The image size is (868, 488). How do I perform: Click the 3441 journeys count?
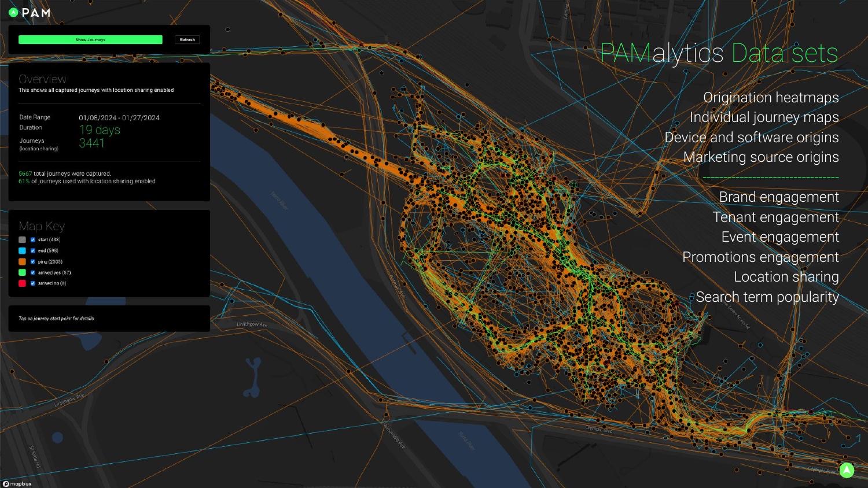[x=91, y=143]
